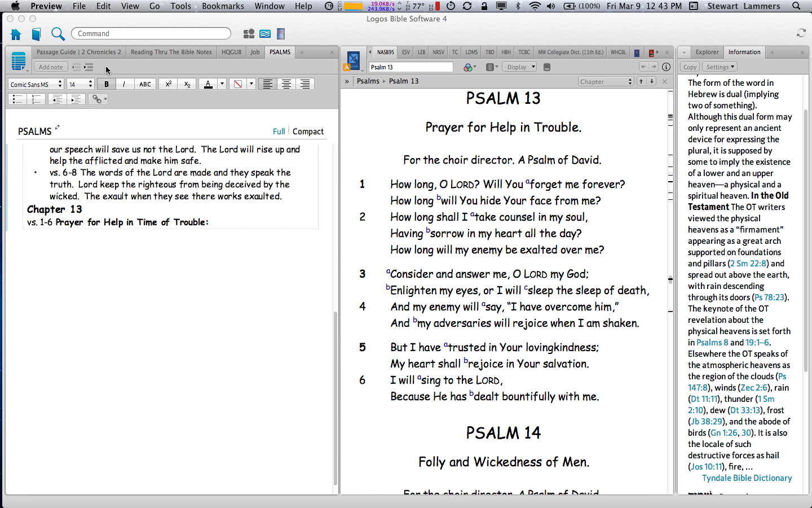812x508 pixels.
Task: Click Copy in Information panel
Action: (690, 67)
